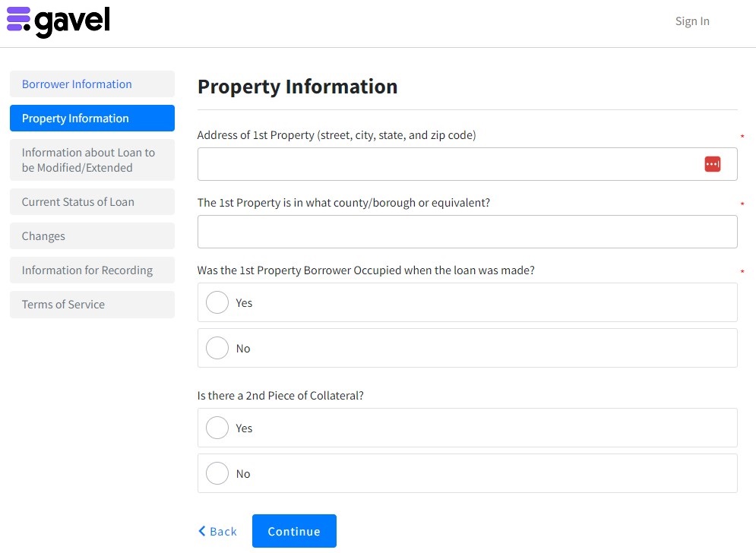The width and height of the screenshot is (756, 553).
Task: Open the Current Status of Loan section
Action: pyautogui.click(x=92, y=202)
